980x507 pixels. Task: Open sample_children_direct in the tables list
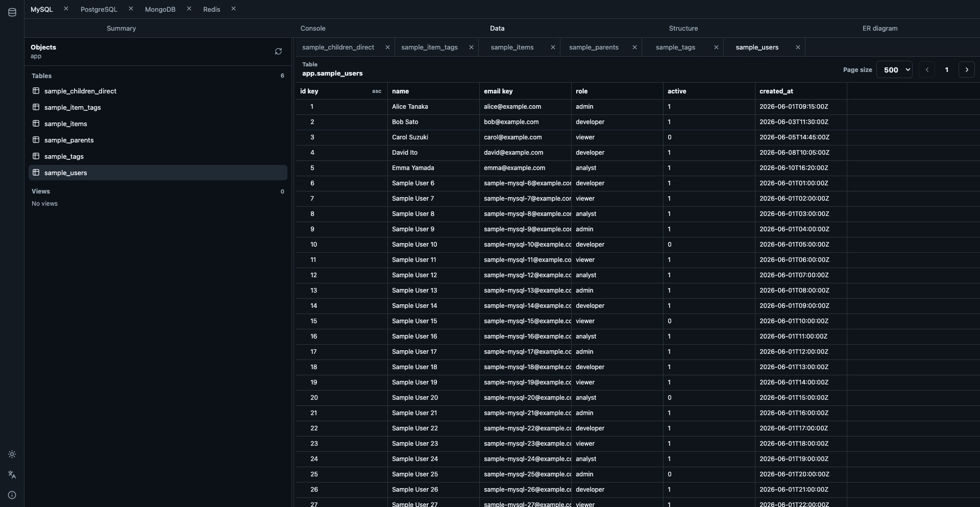(x=158, y=91)
